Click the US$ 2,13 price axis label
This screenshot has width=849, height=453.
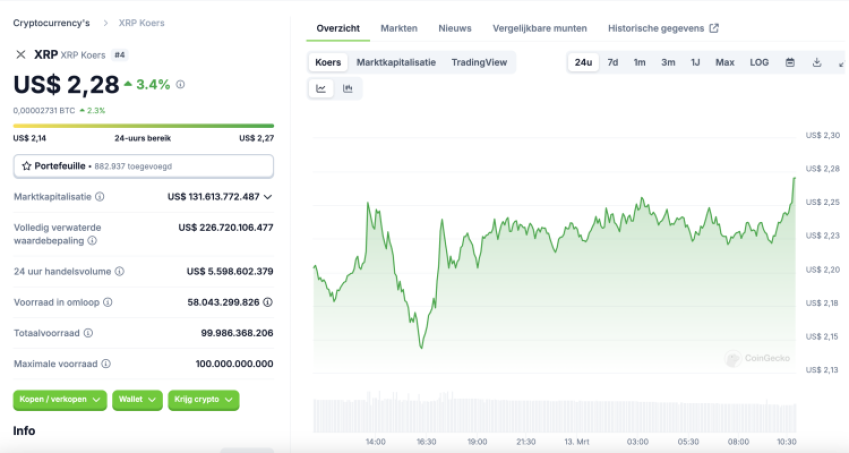click(822, 370)
